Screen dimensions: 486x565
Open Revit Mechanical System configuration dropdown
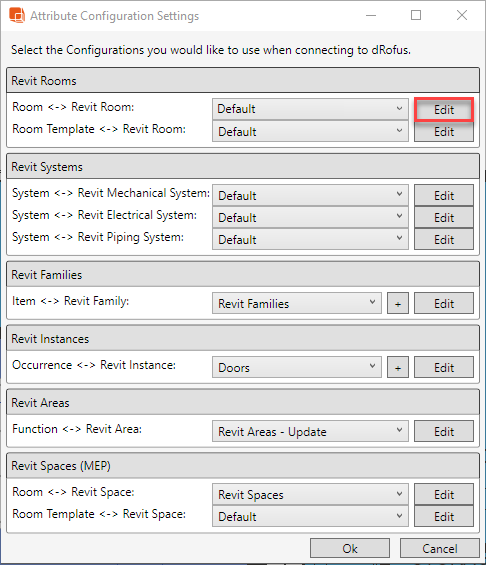(310, 195)
